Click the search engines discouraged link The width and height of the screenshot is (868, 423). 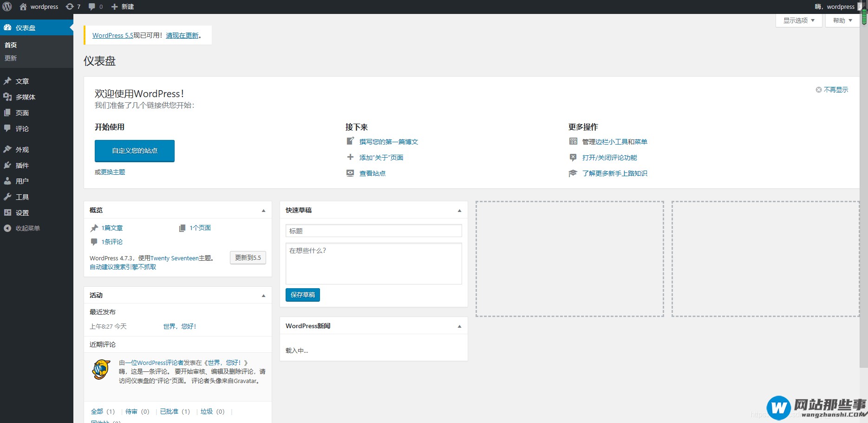123,267
